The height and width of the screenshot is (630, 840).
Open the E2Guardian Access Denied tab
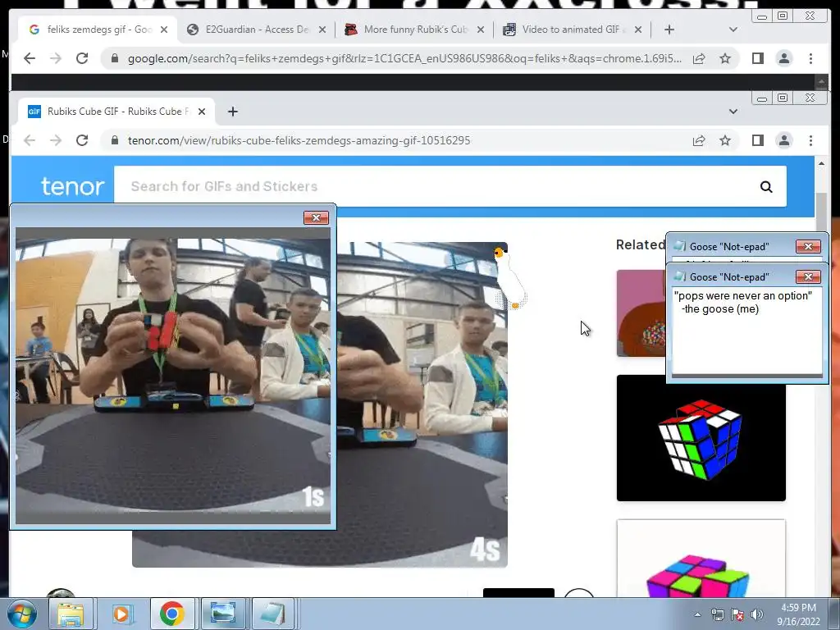[x=256, y=30]
